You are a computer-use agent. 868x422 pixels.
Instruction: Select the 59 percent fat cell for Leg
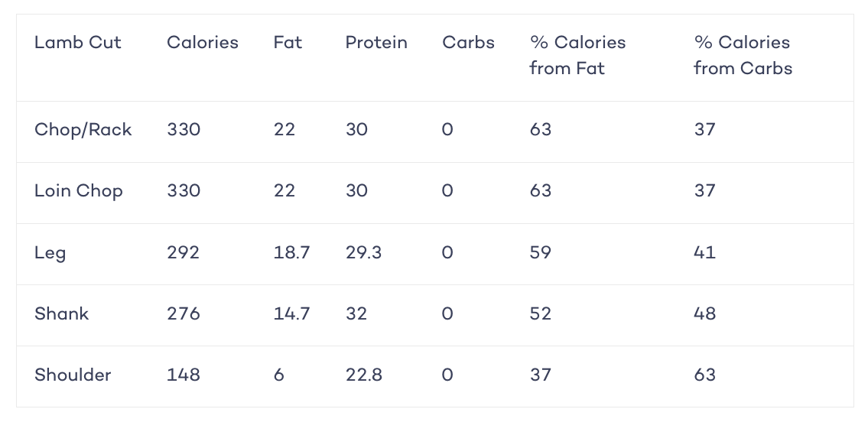point(540,253)
